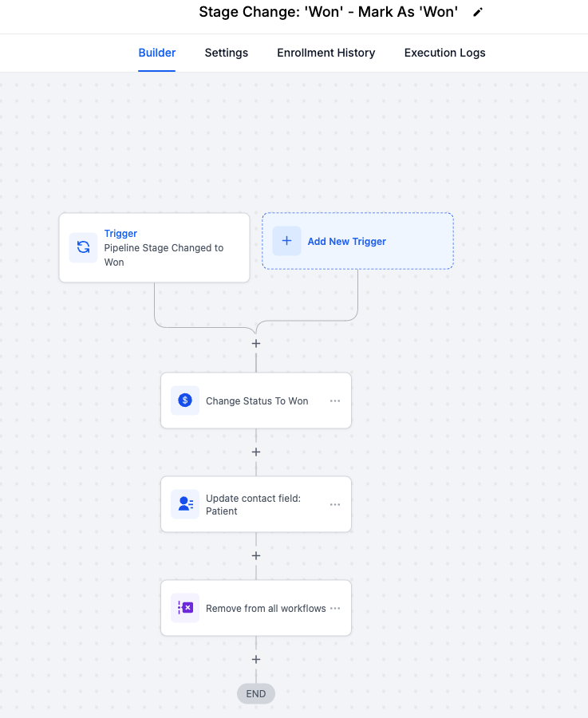Click the pencil icon to rename workflow

click(x=478, y=12)
